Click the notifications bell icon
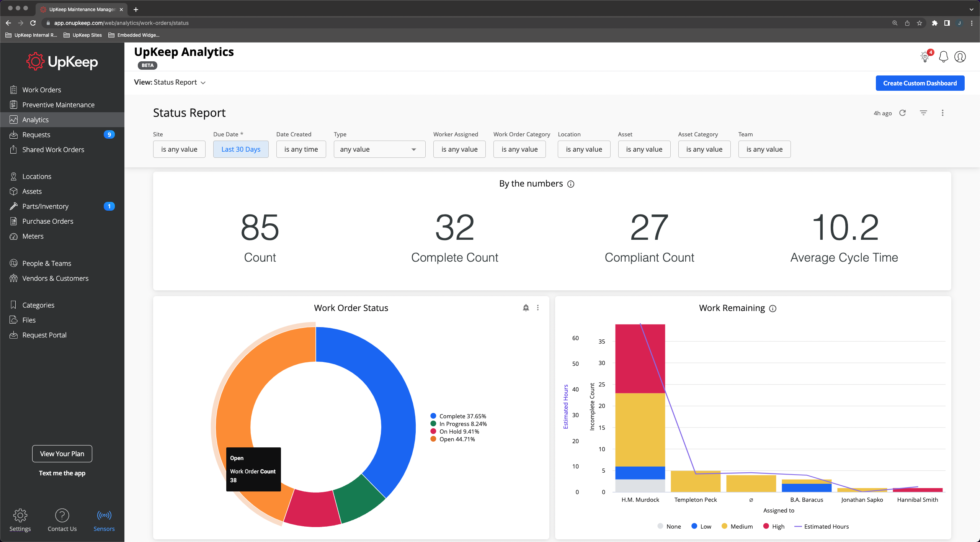Image resolution: width=980 pixels, height=542 pixels. pyautogui.click(x=944, y=57)
